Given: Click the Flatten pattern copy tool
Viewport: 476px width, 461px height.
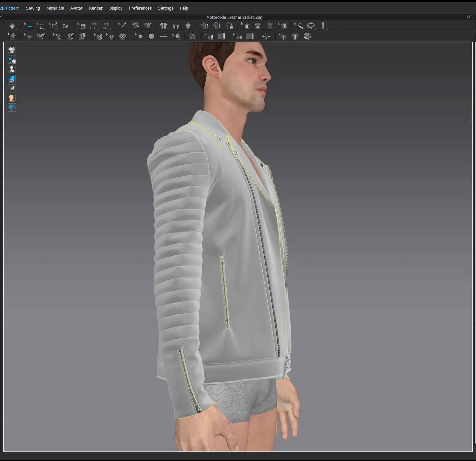Looking at the screenshot, I should (x=82, y=36).
